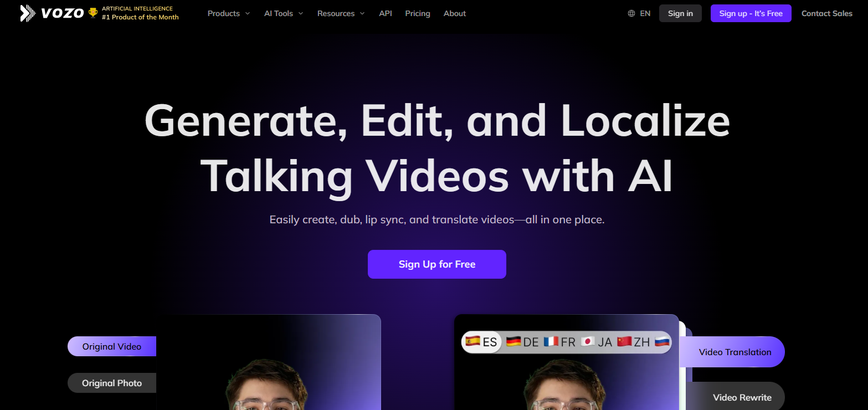Select the Original Photo tab

click(112, 383)
